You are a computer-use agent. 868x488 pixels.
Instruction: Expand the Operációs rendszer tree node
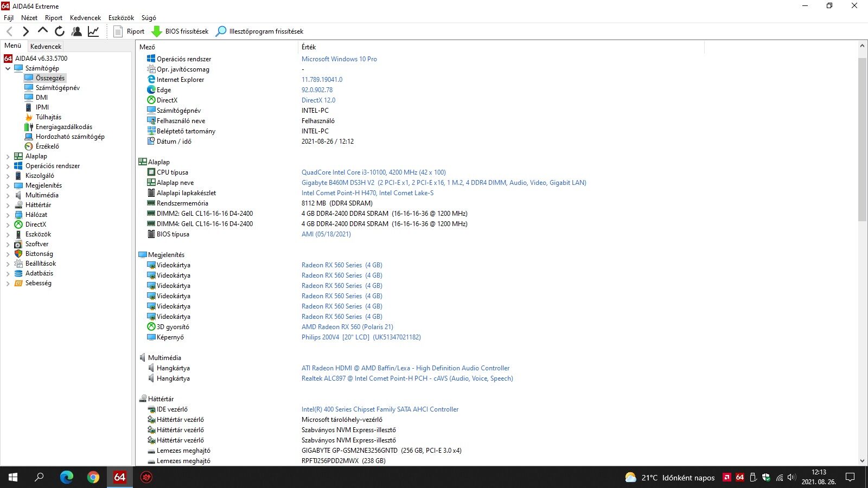pos(8,166)
